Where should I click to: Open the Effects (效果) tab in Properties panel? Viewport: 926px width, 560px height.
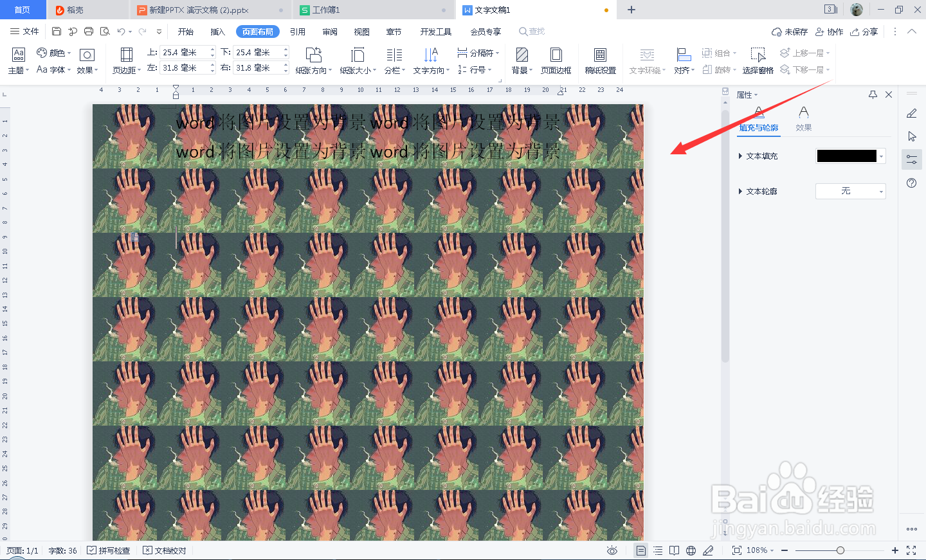point(803,119)
